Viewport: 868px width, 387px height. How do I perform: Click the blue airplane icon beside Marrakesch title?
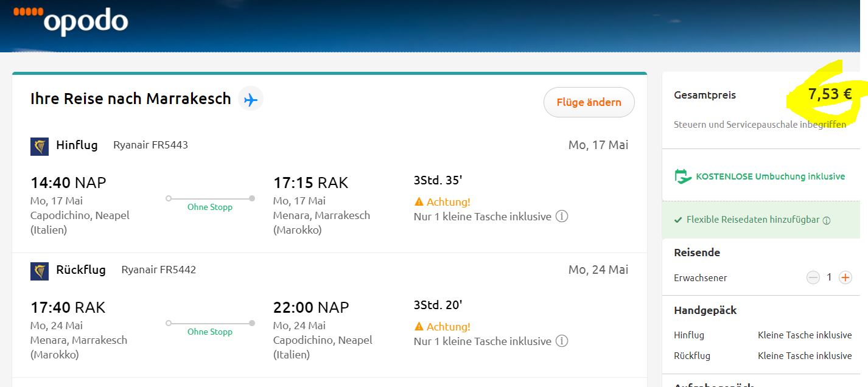(x=250, y=99)
